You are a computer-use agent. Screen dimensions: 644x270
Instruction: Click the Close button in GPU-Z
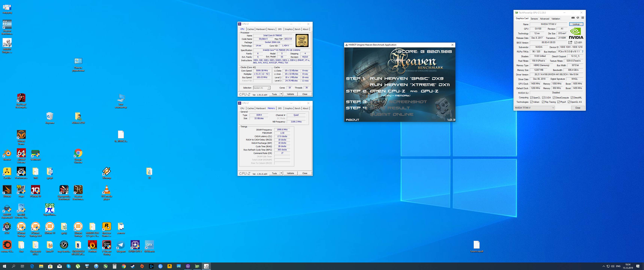tap(578, 108)
